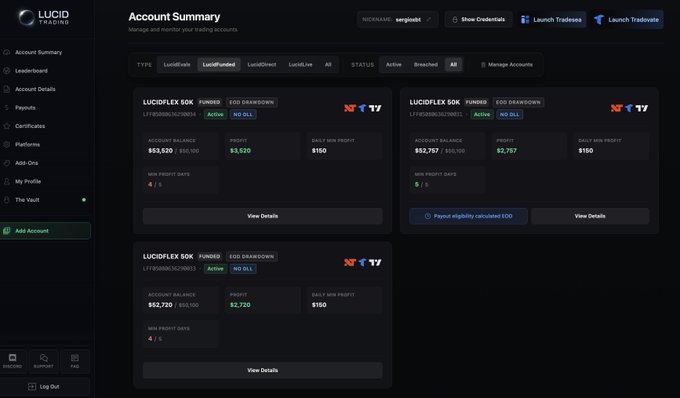Screen dimensions: 680x398
Task: Click the Active badge on the $52,720 card
Action: [x=215, y=269]
